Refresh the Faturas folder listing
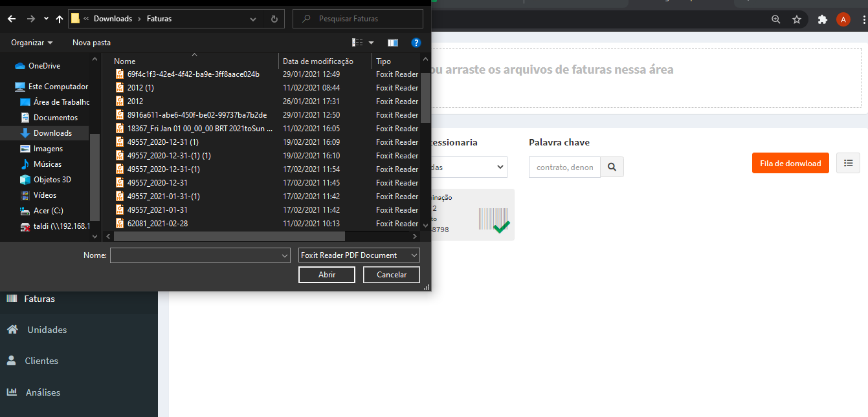Viewport: 868px width, 417px height. click(274, 19)
